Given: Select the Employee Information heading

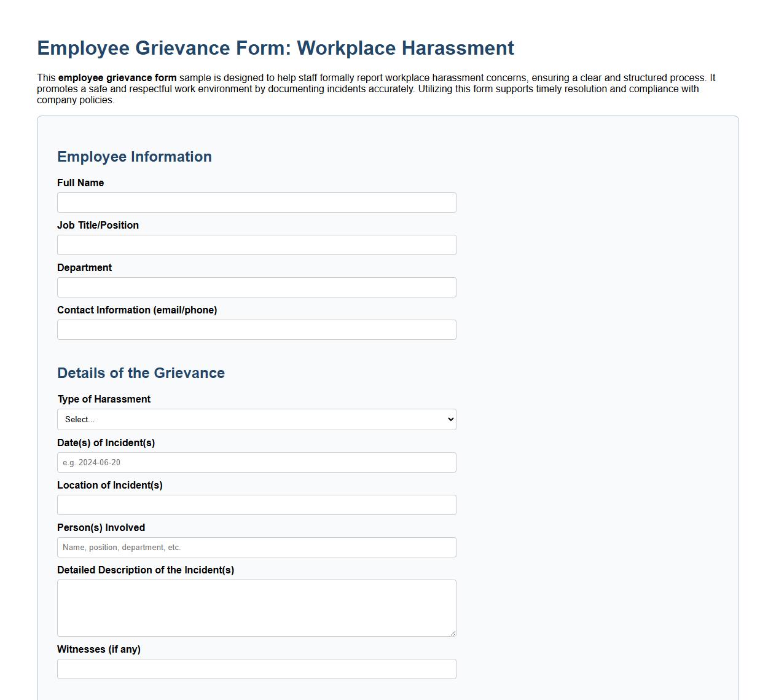Looking at the screenshot, I should click(135, 157).
